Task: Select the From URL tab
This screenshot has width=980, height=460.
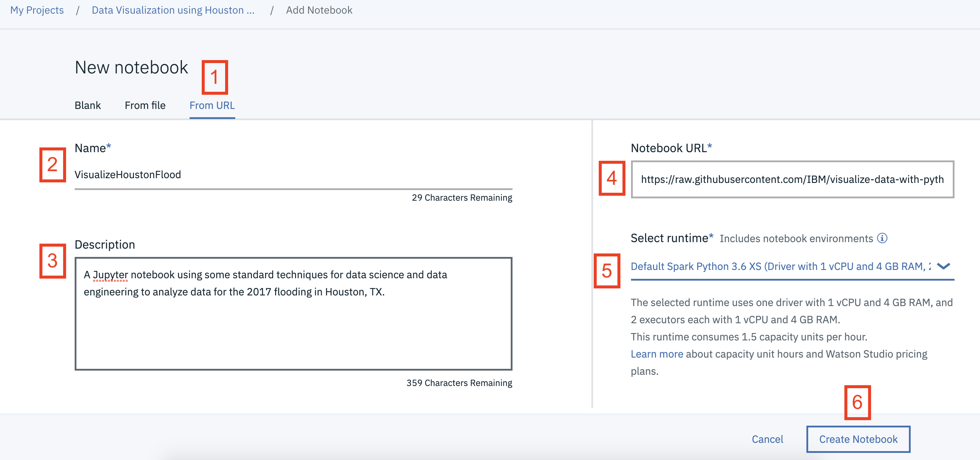Action: click(212, 105)
